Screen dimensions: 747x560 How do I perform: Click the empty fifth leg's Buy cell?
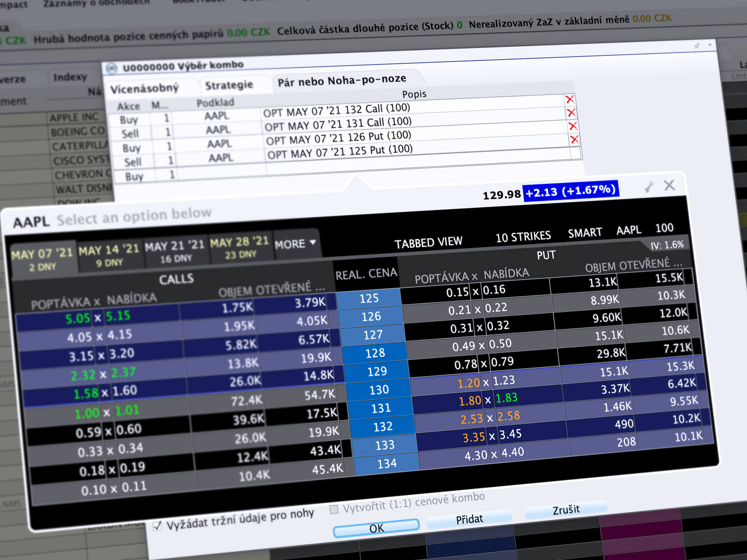[134, 176]
